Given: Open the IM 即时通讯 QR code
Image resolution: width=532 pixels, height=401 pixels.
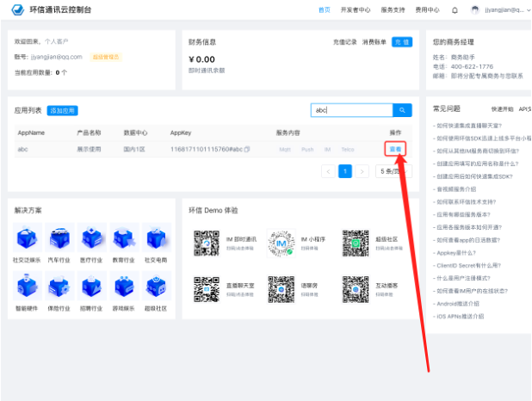Looking at the screenshot, I should click(x=208, y=243).
